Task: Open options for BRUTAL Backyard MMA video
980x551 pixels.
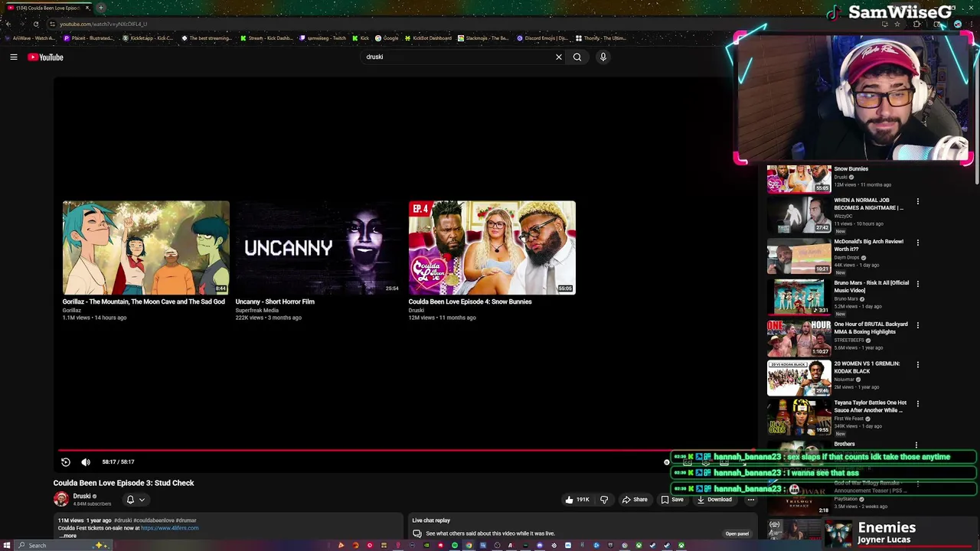Action: (x=917, y=325)
